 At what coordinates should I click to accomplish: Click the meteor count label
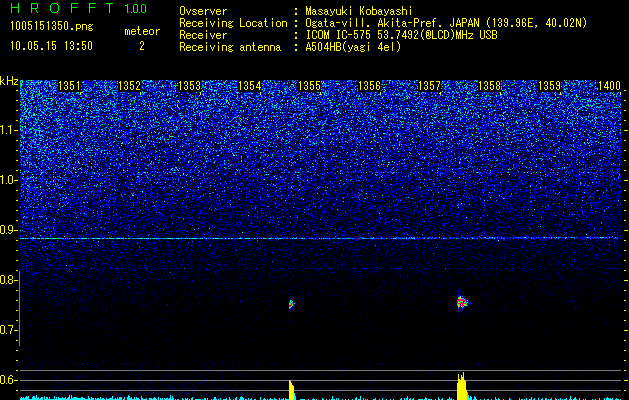(x=142, y=31)
